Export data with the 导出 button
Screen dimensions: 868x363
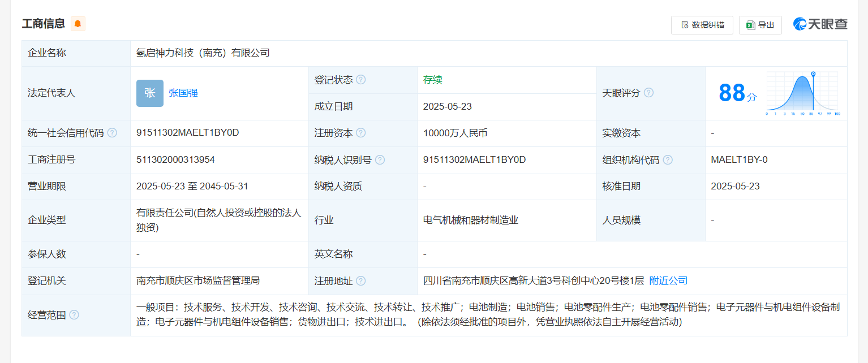(x=760, y=25)
